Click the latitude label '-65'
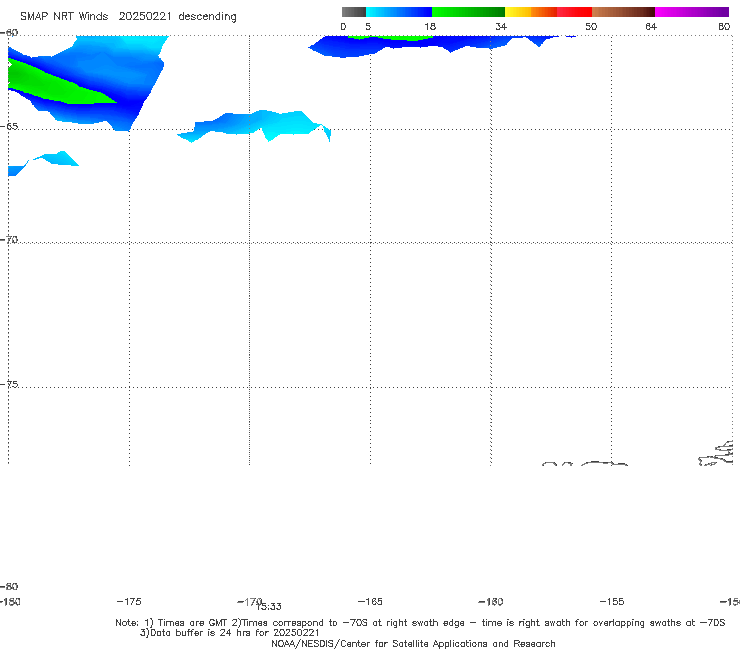 tap(9, 127)
